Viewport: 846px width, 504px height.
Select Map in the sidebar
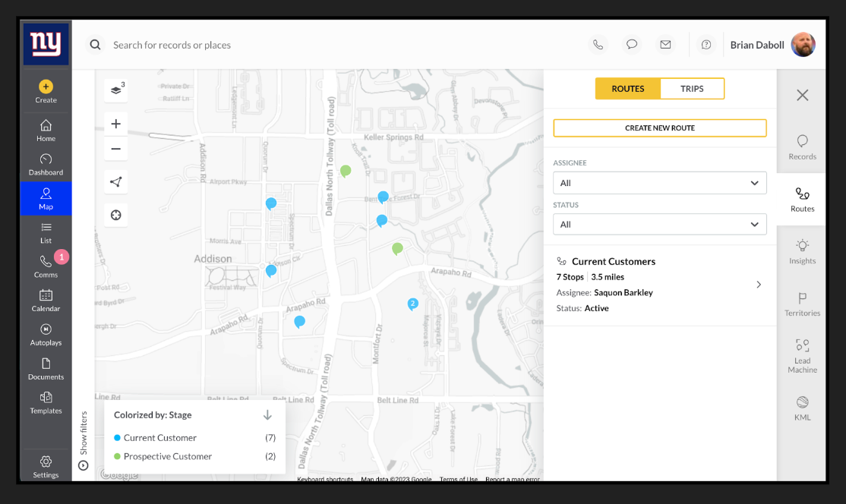coord(46,198)
